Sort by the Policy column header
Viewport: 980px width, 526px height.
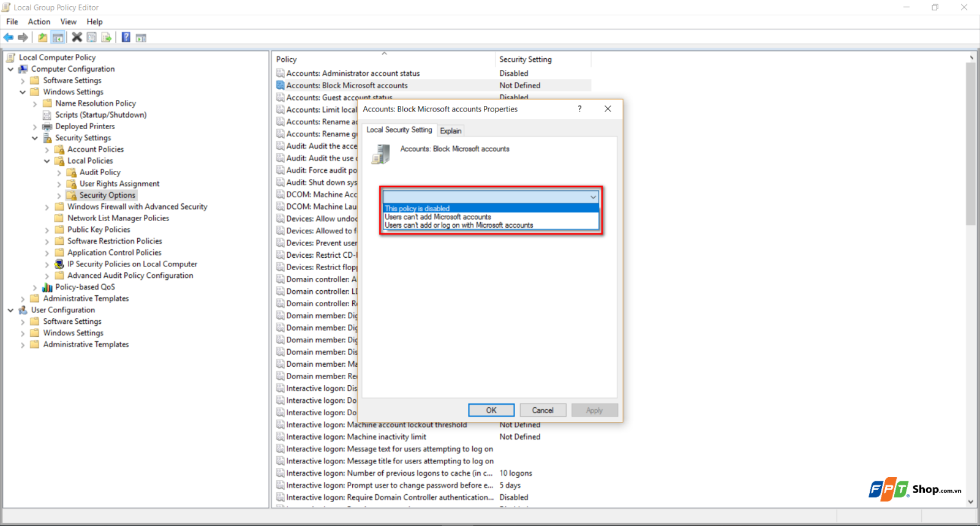(383, 59)
